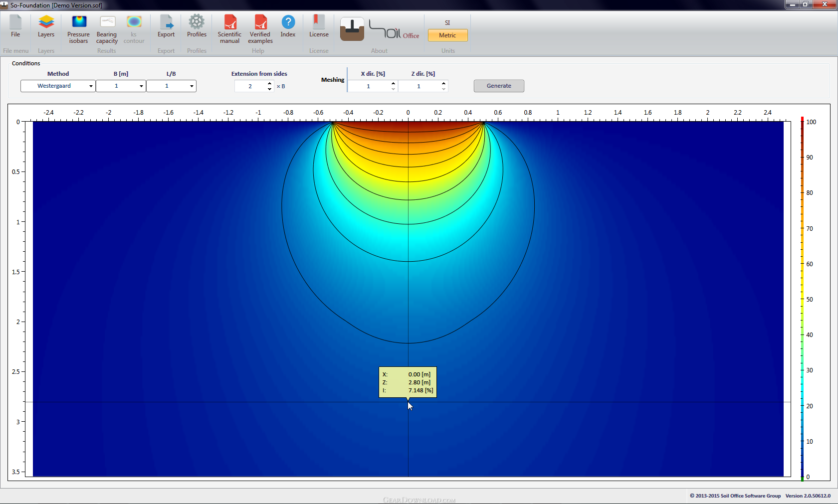Open the Layers tool
Screen dimensions: 838x504
click(46, 26)
